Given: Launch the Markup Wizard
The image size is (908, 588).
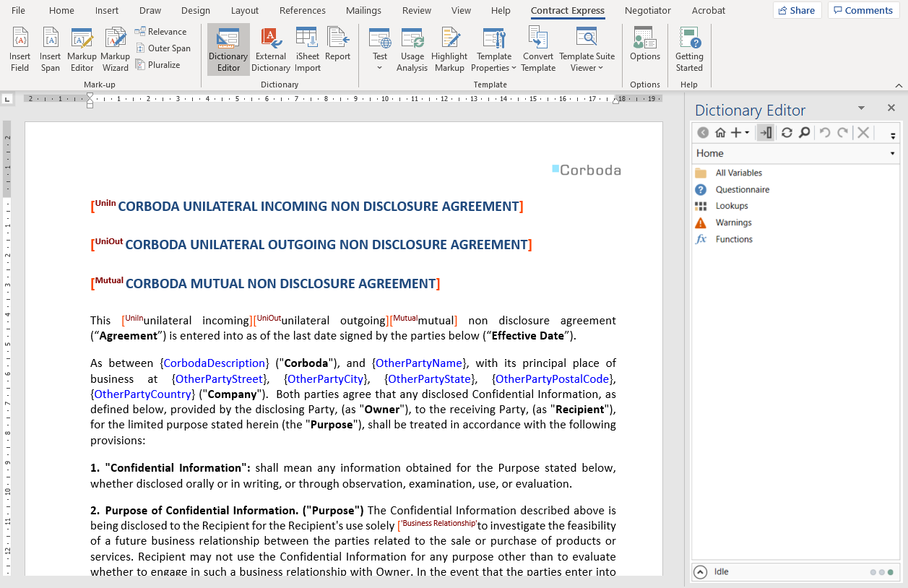Looking at the screenshot, I should click(115, 49).
